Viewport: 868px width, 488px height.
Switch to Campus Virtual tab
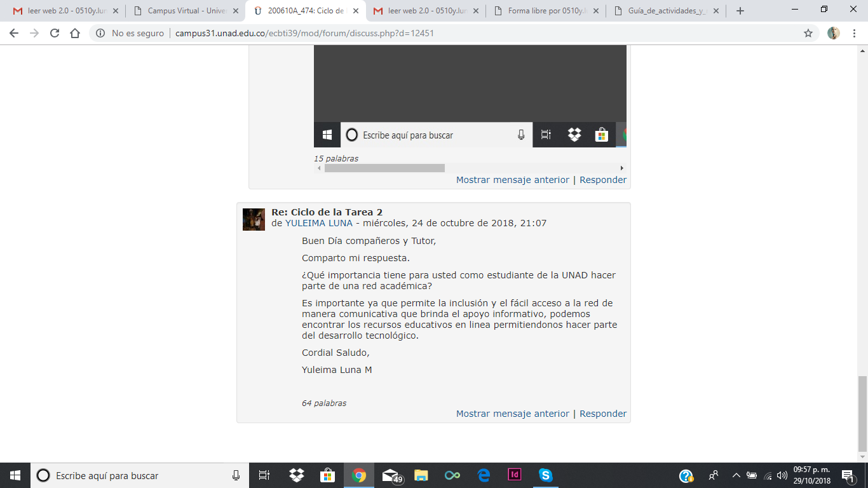187,11
